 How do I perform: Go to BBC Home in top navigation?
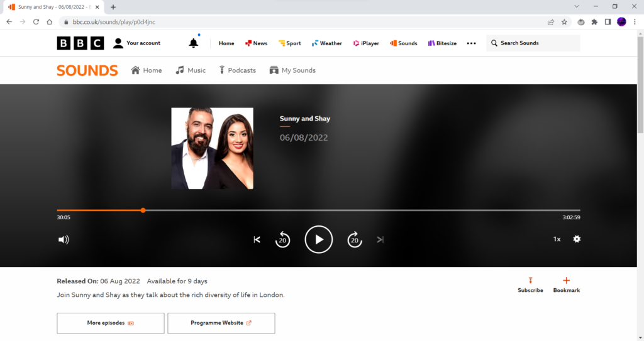226,43
